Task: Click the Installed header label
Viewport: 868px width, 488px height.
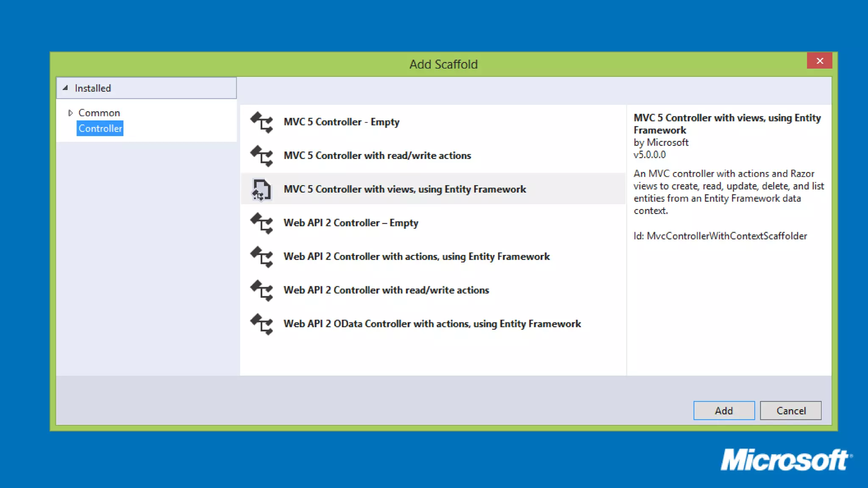Action: 93,88
